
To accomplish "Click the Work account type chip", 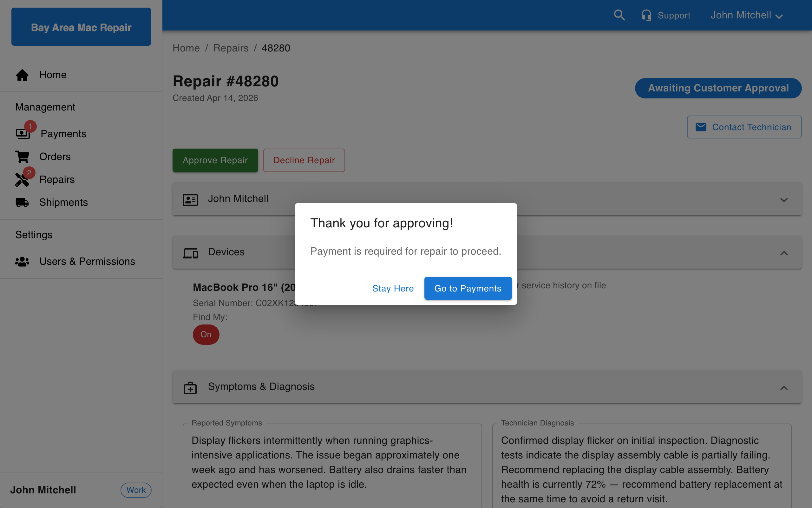I will click(136, 490).
